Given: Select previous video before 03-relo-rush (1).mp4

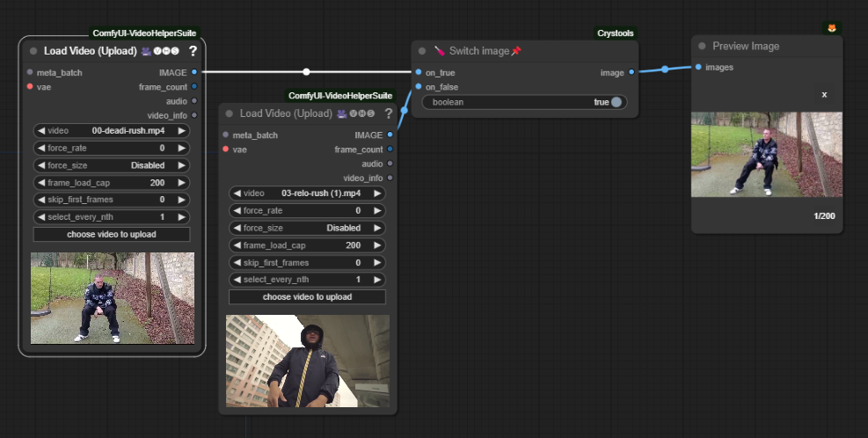Looking at the screenshot, I should click(x=237, y=193).
